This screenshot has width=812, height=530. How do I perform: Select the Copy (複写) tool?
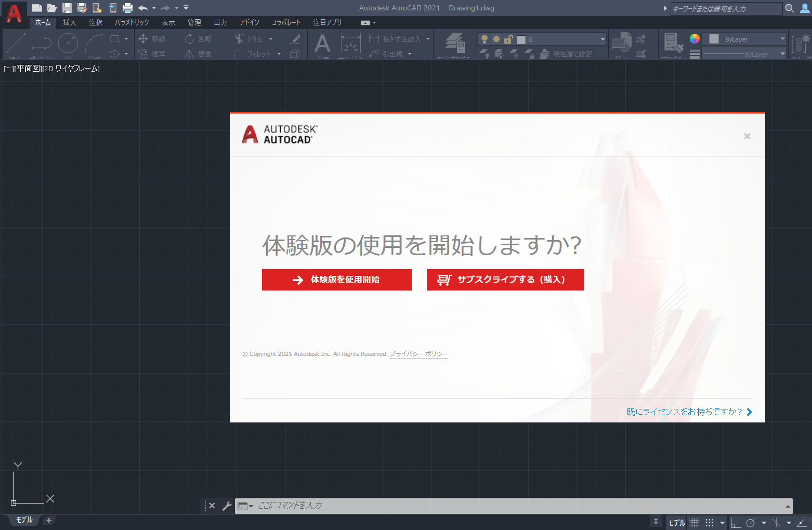[153, 54]
